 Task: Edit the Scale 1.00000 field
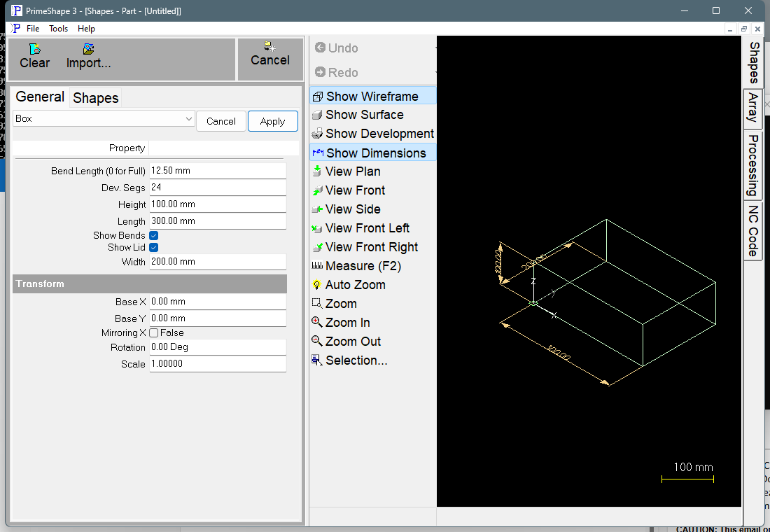click(x=218, y=364)
